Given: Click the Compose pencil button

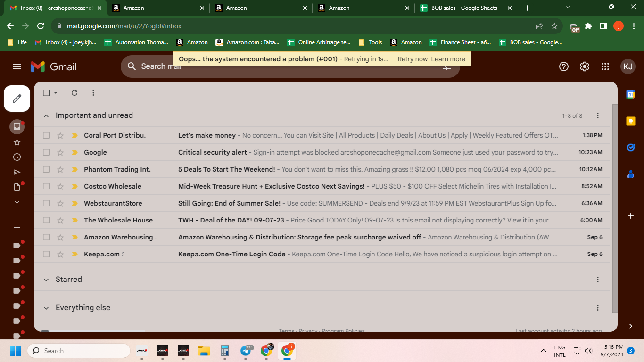Looking at the screenshot, I should coord(17,99).
